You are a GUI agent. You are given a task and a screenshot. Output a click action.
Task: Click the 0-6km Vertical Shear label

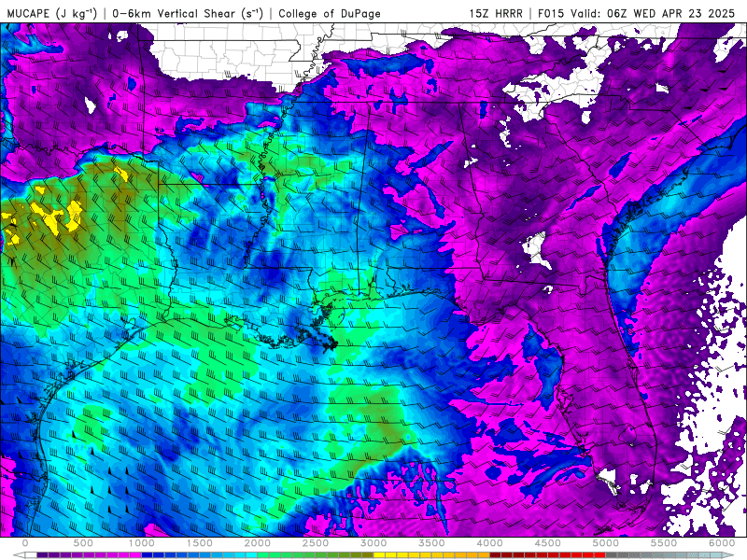pos(188,13)
